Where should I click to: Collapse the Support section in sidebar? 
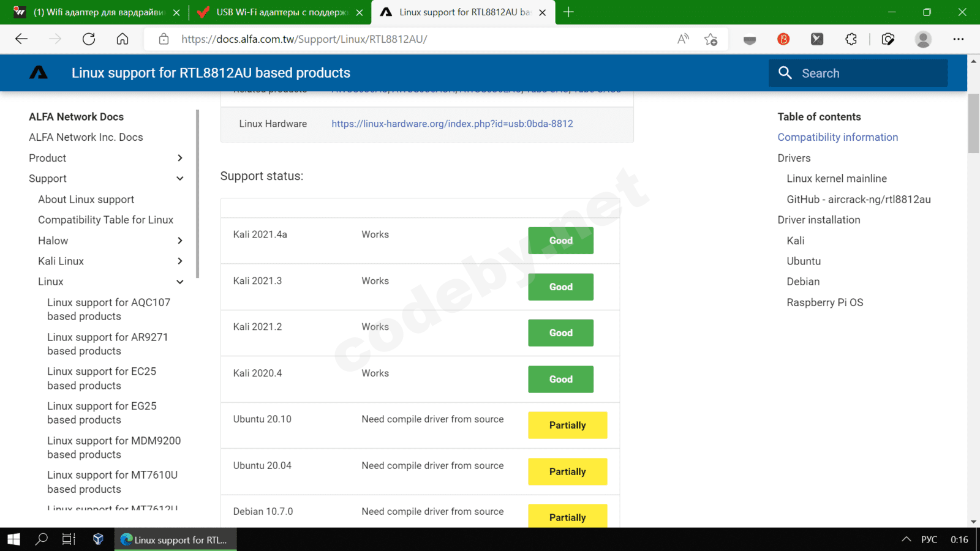(x=180, y=179)
